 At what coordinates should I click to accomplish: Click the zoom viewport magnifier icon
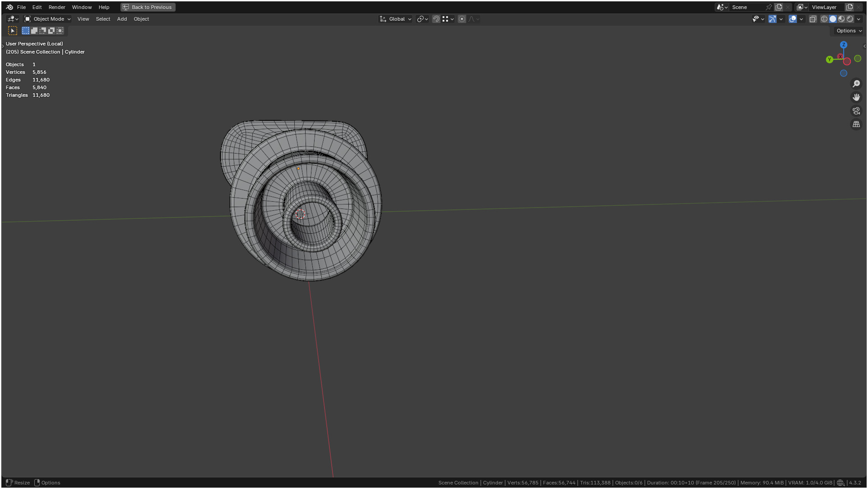[856, 84]
